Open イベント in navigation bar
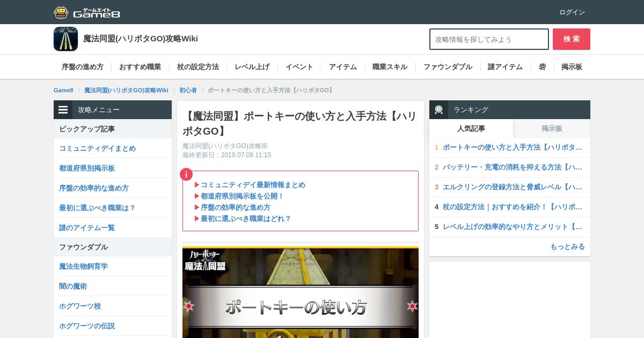 [x=299, y=67]
